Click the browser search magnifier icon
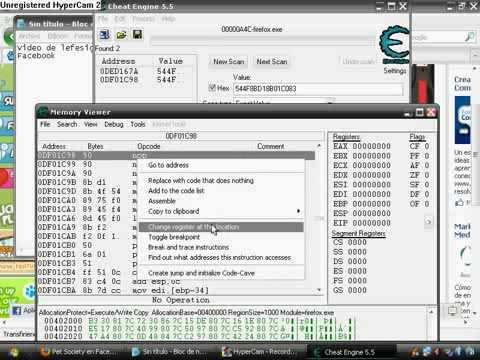The image size is (480, 360). [470, 37]
